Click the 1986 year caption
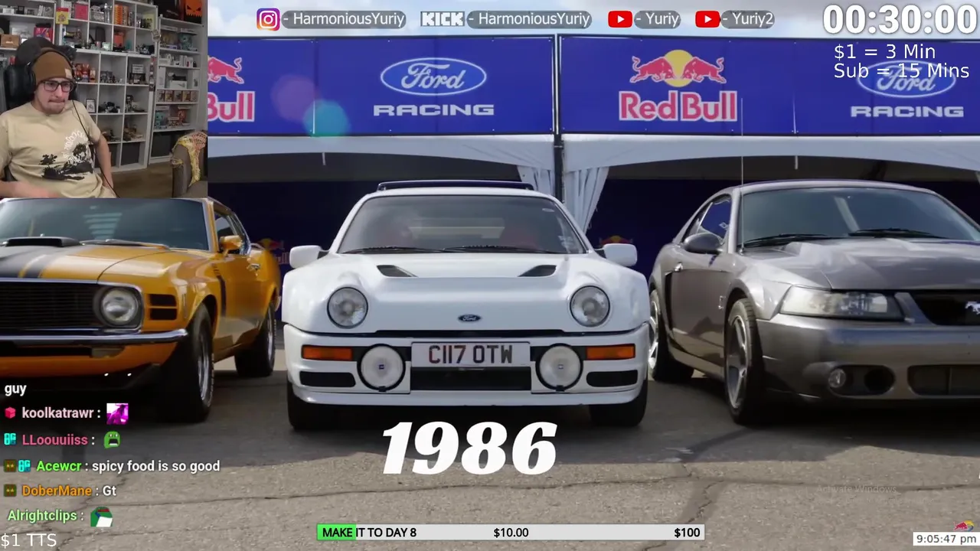Viewport: 980px width, 551px height. coord(469,448)
